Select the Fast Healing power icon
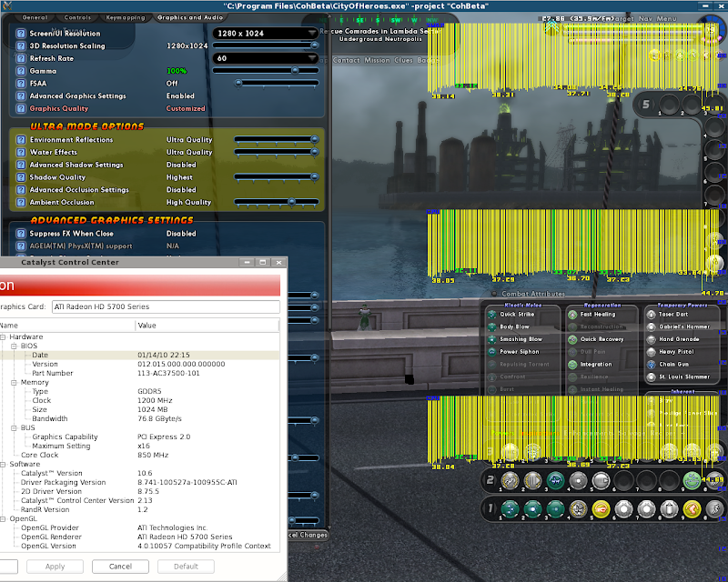The width and height of the screenshot is (728, 582). (571, 314)
